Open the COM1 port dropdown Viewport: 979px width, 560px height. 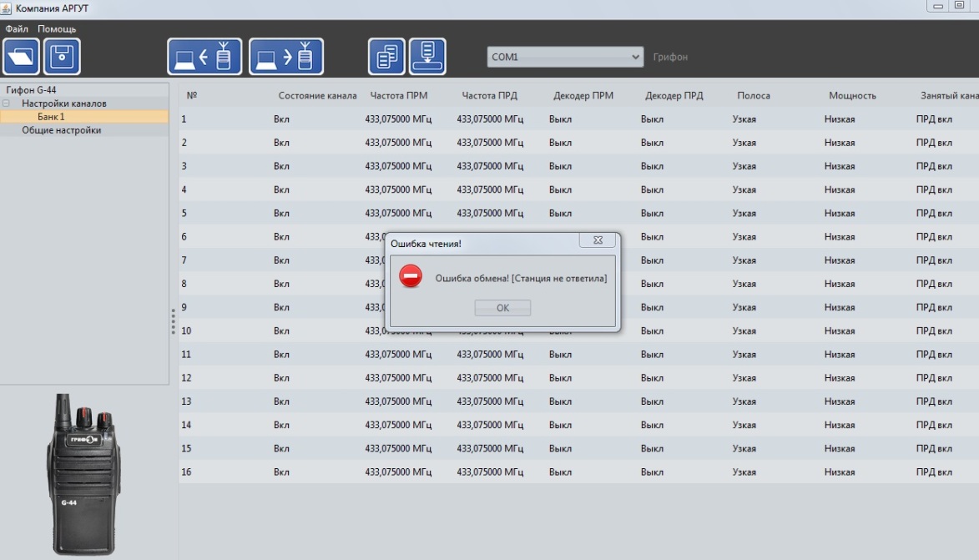[565, 57]
